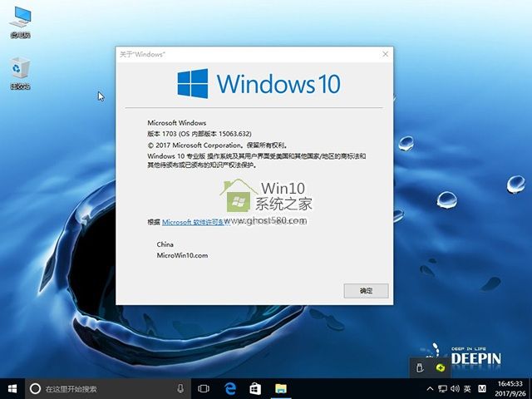The image size is (532, 399).
Task: Click the 确定 button in About dialog
Action: pyautogui.click(x=366, y=291)
